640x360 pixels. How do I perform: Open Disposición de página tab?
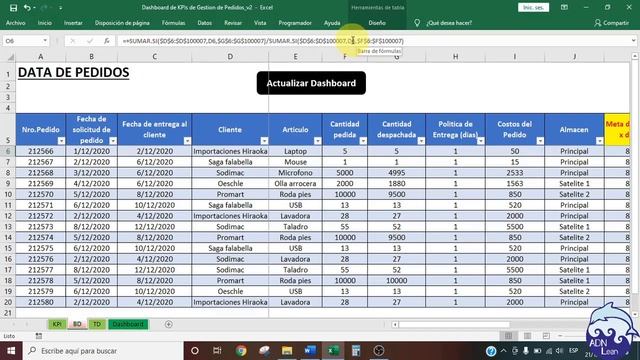coord(122,23)
